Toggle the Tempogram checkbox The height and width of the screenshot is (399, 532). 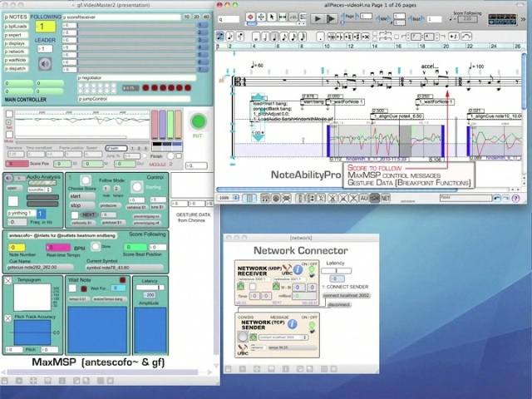(x=7, y=281)
